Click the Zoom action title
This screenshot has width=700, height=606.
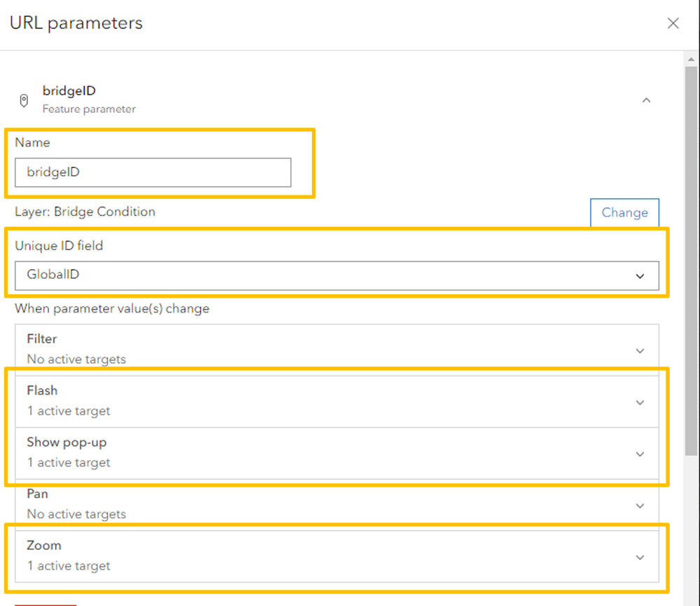point(44,546)
